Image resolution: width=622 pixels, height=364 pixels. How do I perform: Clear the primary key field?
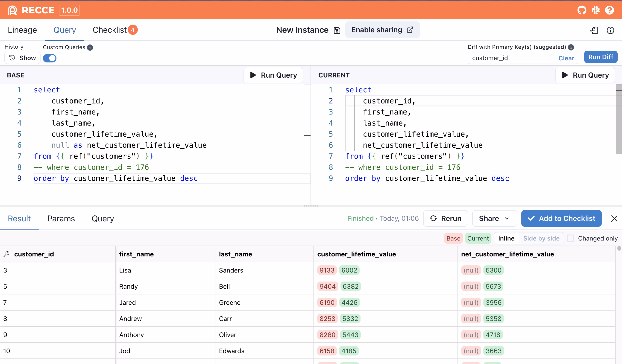(x=566, y=58)
